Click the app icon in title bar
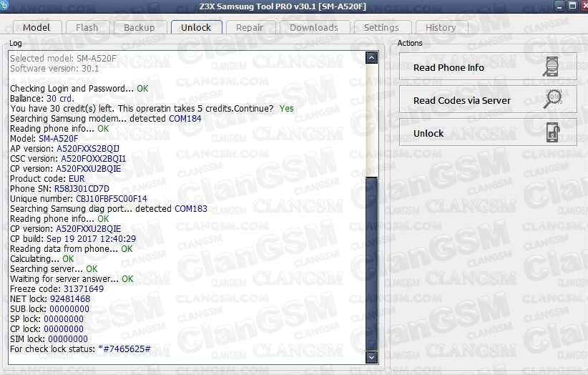 4,5
